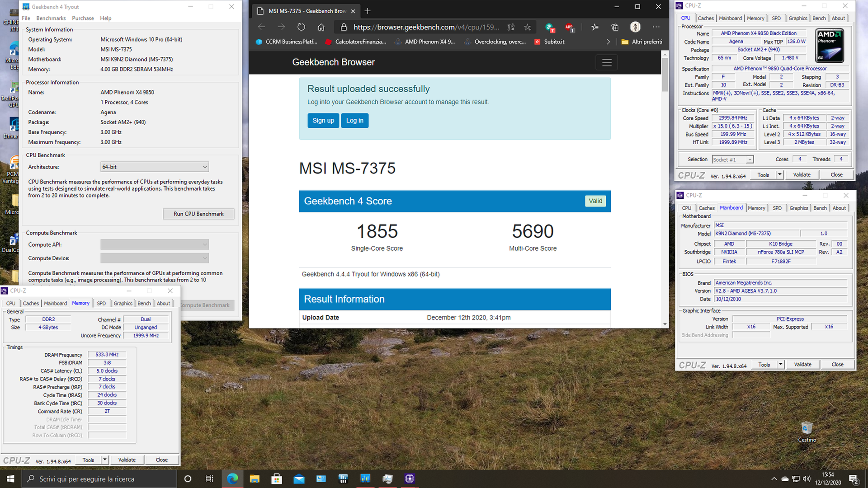Viewport: 868px width, 488px height.
Task: Open the Purchase menu in Geekbench
Action: tap(83, 18)
